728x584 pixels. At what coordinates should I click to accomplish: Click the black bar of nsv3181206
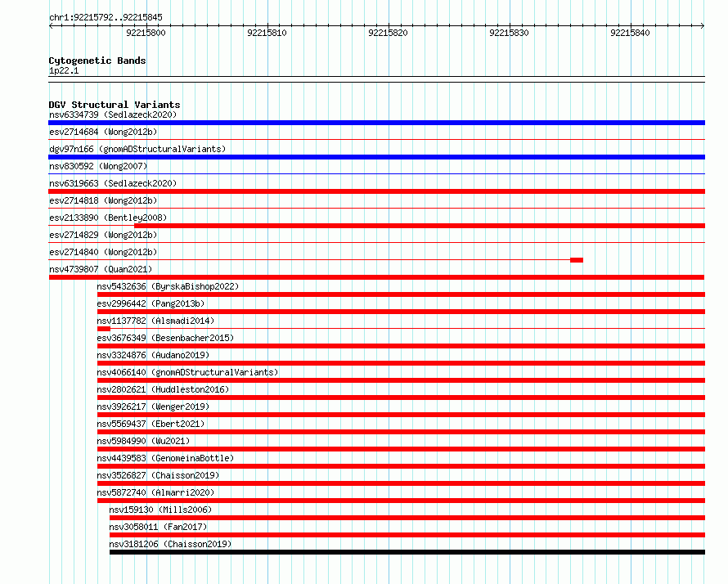pos(407,552)
